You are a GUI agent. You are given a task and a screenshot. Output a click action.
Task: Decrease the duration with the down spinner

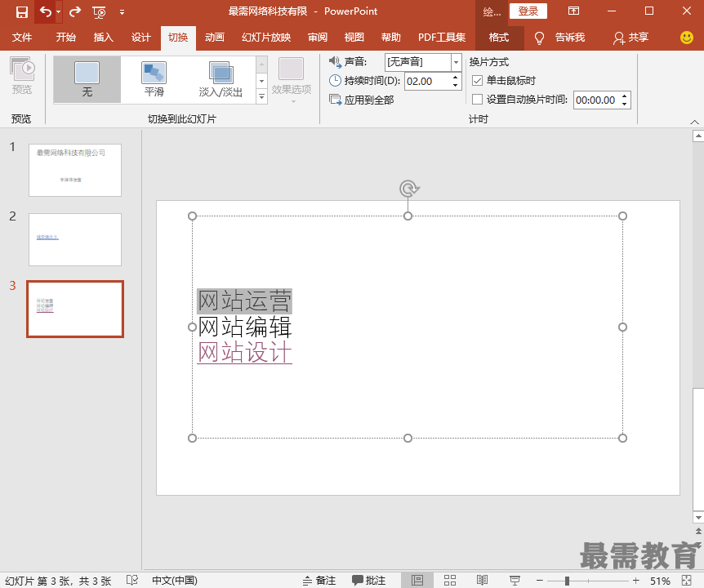pos(455,85)
